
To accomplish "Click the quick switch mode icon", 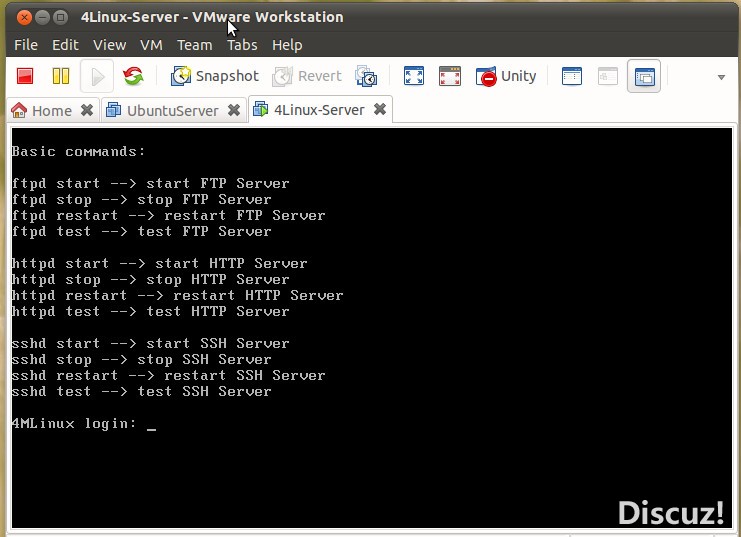I will 449,76.
